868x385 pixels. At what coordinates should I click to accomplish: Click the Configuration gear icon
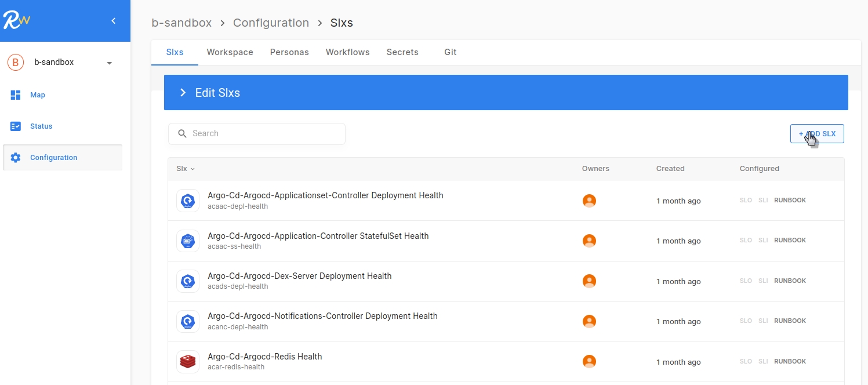16,158
